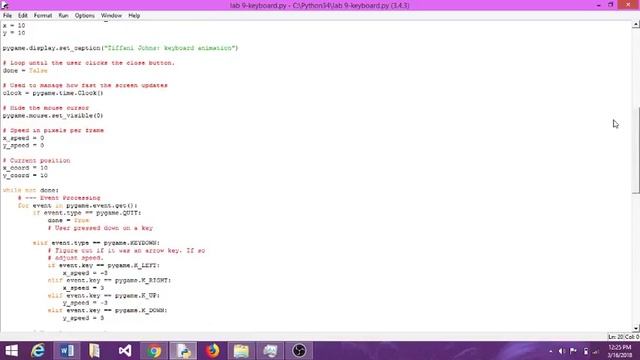This screenshot has width=640, height=360.
Task: Open the Format menu
Action: pos(43,16)
